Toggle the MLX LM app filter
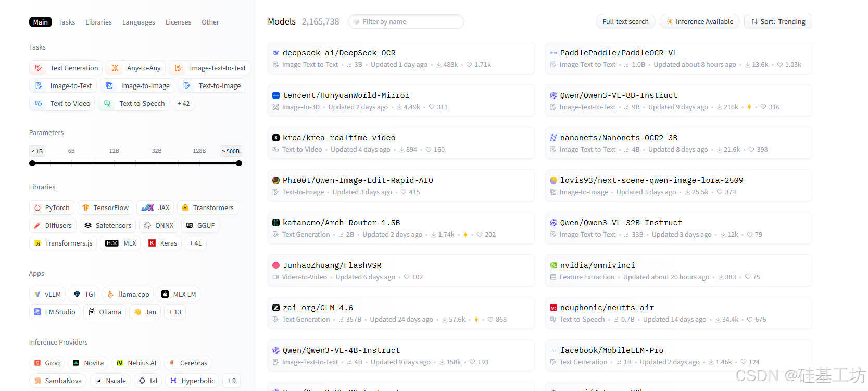This screenshot has width=868, height=391. click(x=179, y=294)
